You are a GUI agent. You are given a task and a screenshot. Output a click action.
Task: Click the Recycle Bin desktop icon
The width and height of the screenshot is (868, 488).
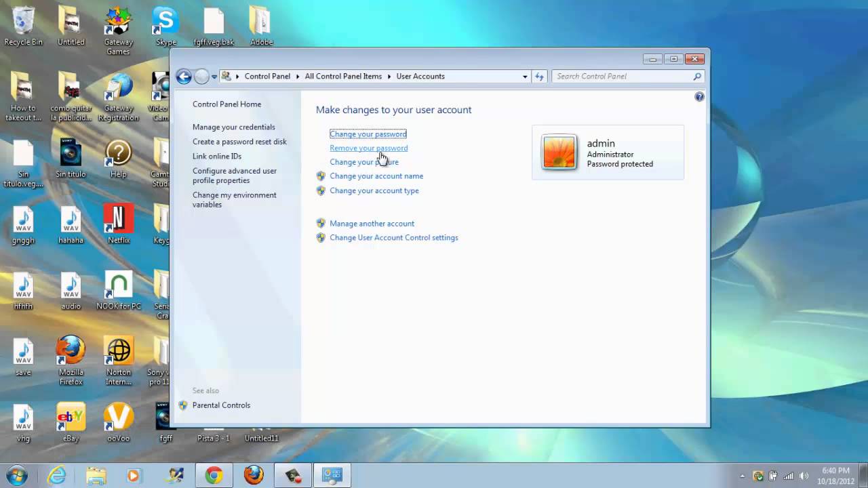tap(23, 26)
